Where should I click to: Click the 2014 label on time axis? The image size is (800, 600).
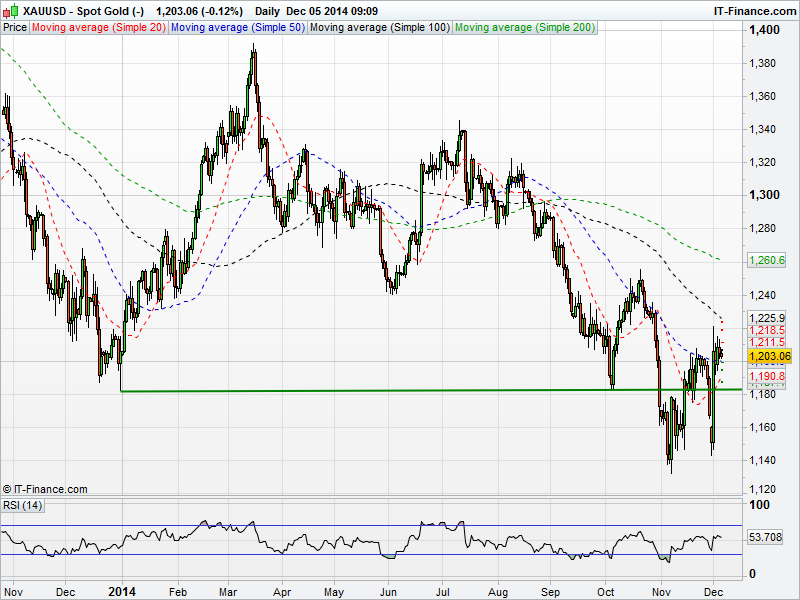[x=121, y=591]
